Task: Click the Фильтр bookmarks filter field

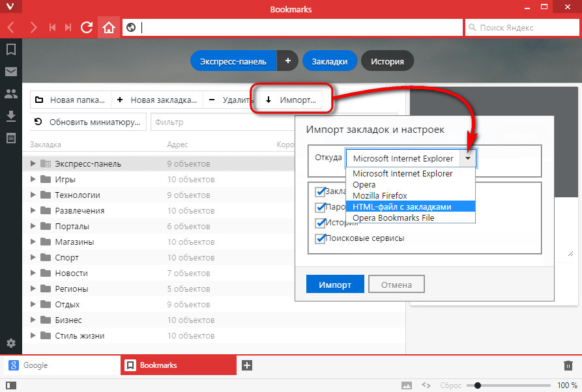Action: coord(223,122)
